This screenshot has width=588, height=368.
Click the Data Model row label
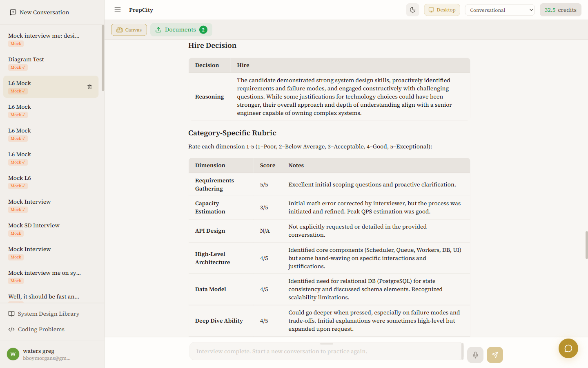(x=211, y=289)
